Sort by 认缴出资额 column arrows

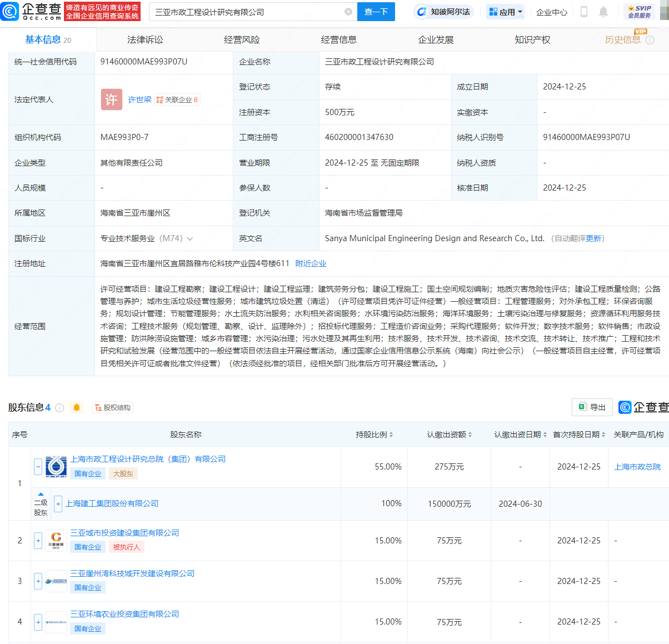click(x=470, y=435)
